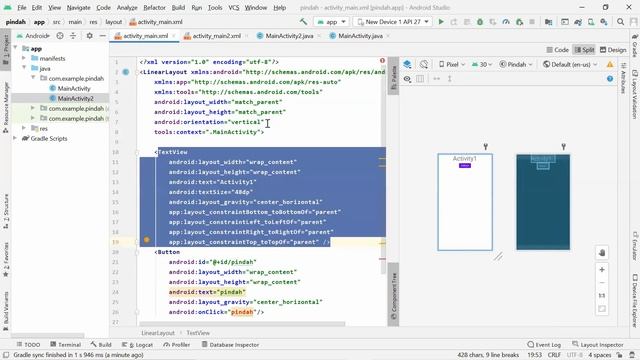The height and width of the screenshot is (360, 640).
Task: Click the project panel settings gear
Action: coord(89,36)
